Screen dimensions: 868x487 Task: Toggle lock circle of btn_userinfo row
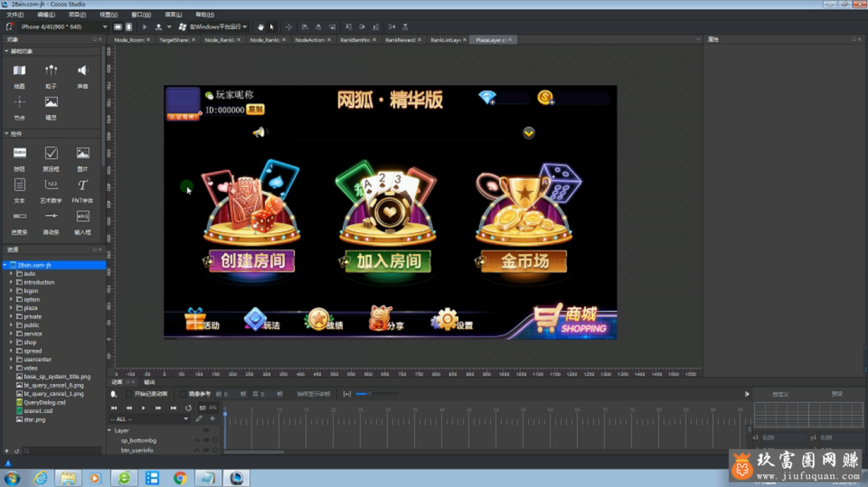pyautogui.click(x=215, y=450)
